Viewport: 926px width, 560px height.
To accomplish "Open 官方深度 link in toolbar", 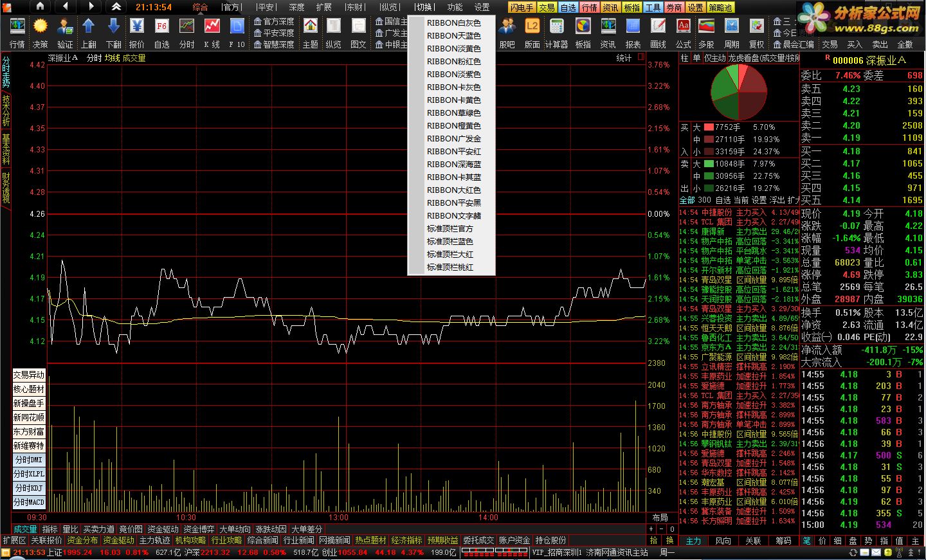I will click(275, 21).
